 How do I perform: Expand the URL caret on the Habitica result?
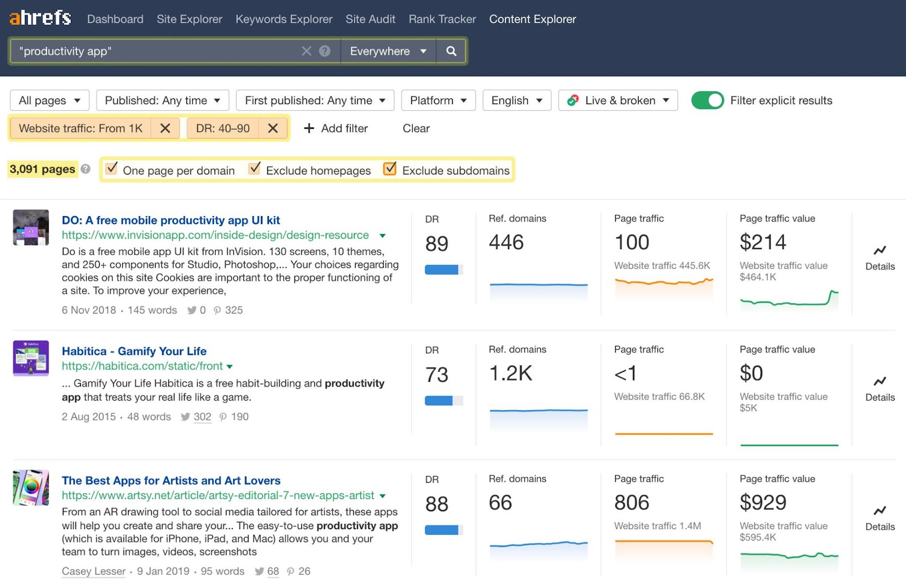[229, 366]
